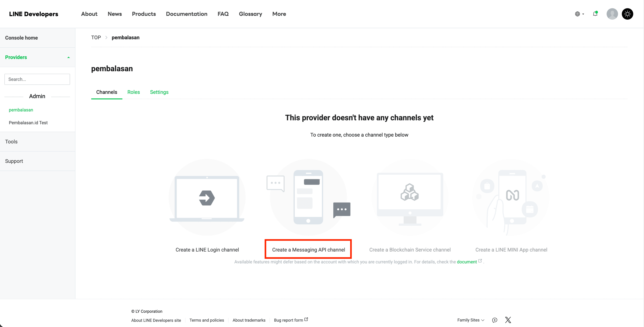Create a Messaging API channel

[x=309, y=250]
